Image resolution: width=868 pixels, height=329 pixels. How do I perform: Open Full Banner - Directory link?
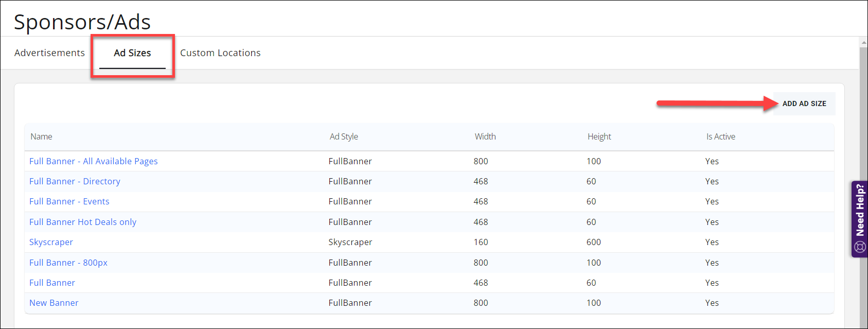[75, 181]
